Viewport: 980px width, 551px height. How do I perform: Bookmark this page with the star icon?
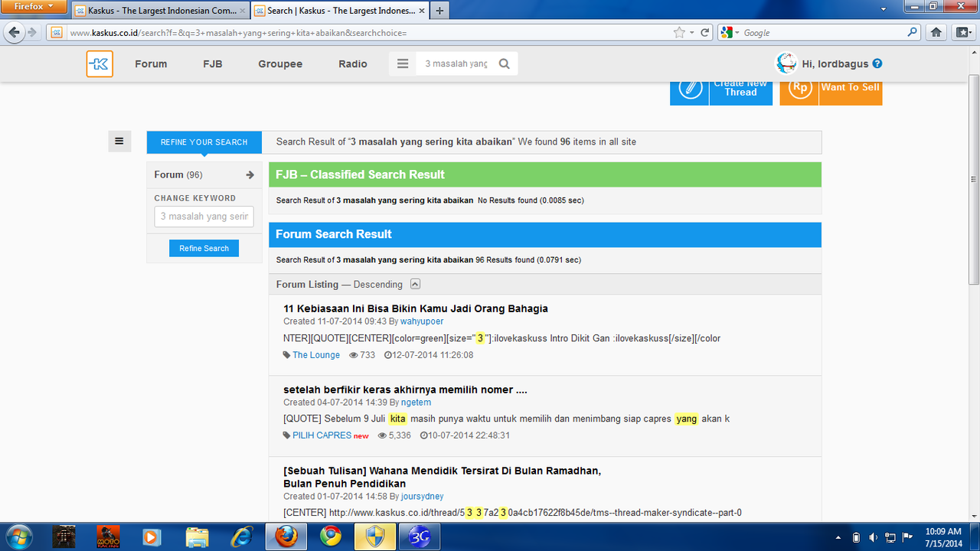[679, 33]
